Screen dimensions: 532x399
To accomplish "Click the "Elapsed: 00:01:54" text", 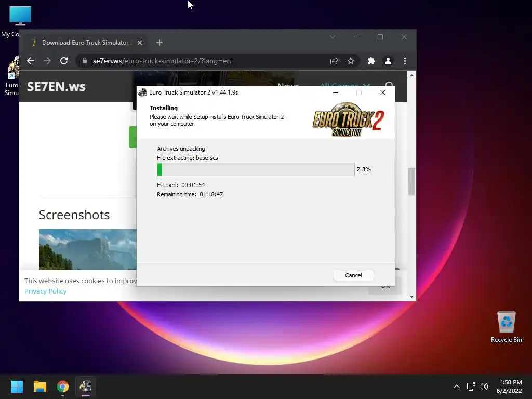I will (181, 185).
